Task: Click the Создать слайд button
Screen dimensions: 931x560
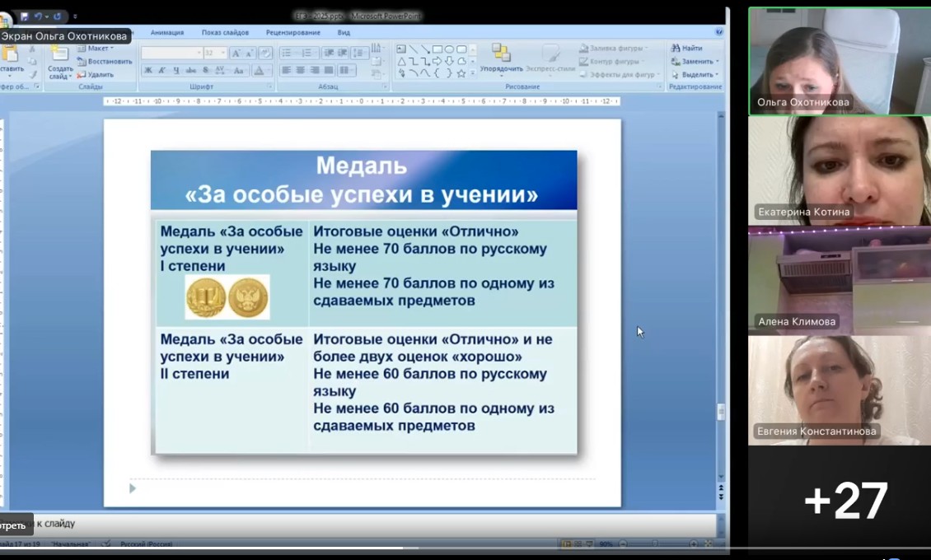Action: pos(60,63)
